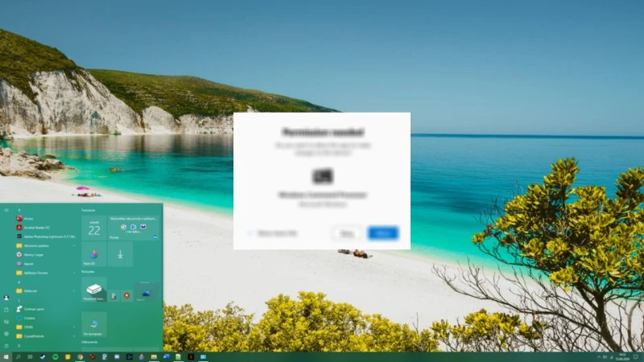This screenshot has height=362, width=644.
Task: Click the letter B header in app list
Action: pos(19,282)
